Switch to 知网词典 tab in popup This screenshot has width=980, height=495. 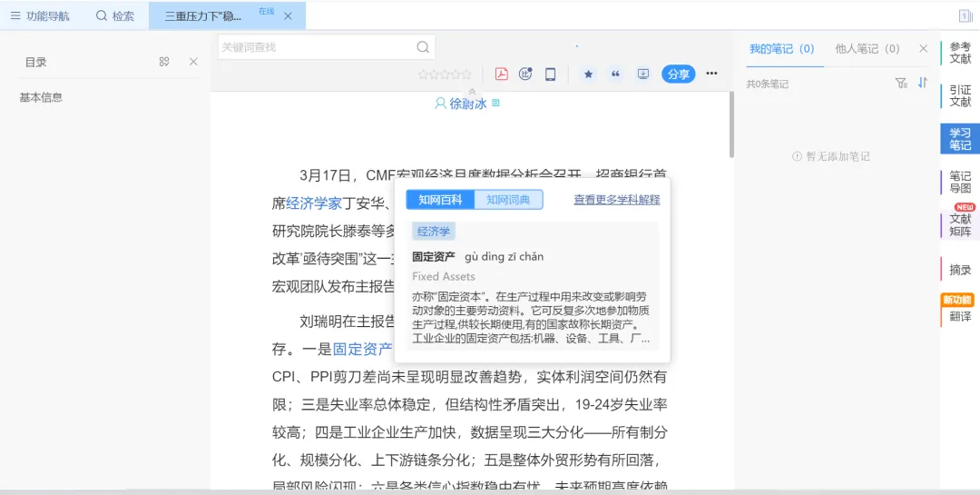tap(509, 200)
